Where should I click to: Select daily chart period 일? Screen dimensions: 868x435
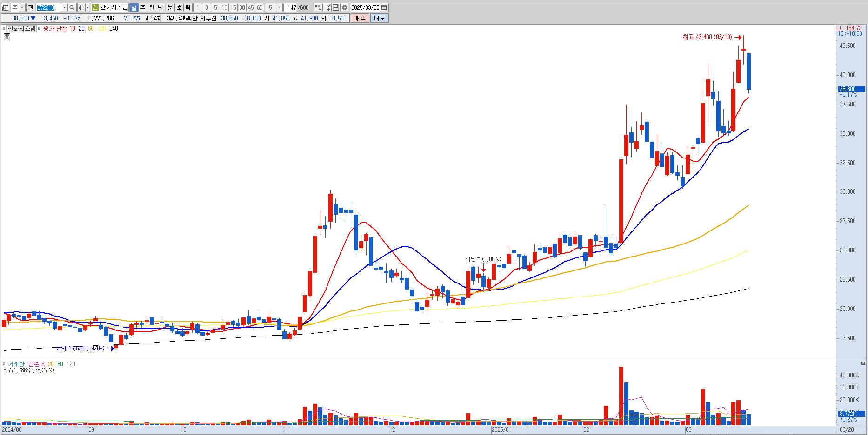pos(134,7)
